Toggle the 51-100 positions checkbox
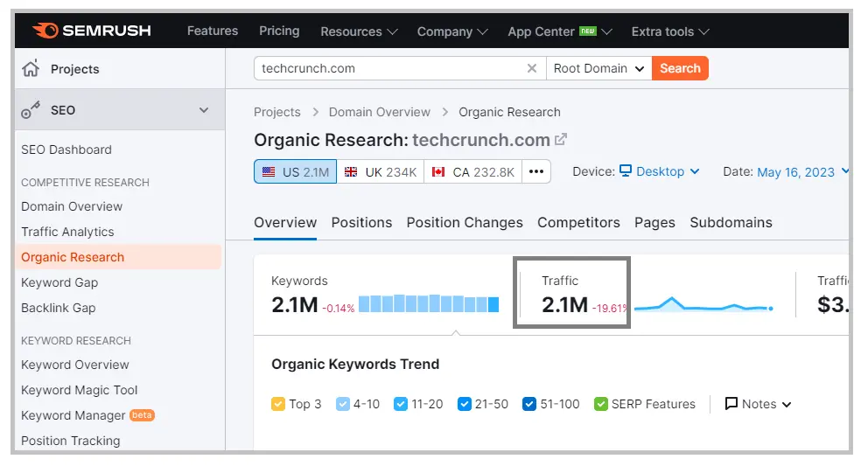868x473 pixels. click(x=529, y=404)
